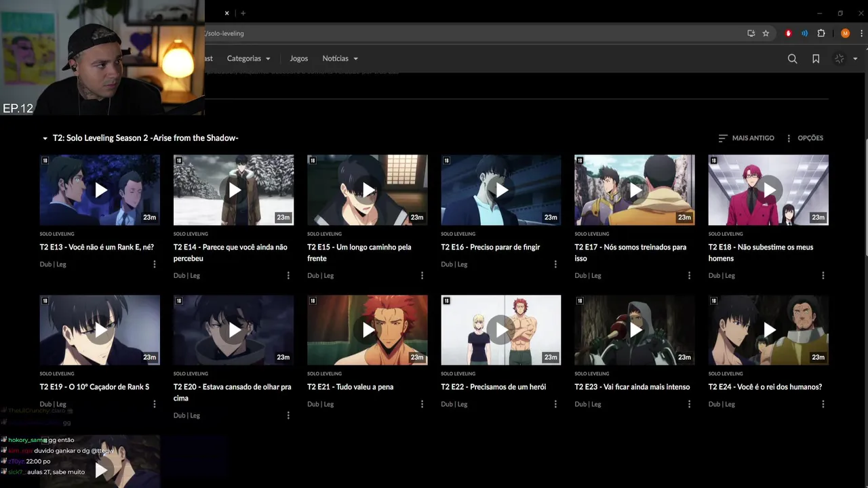Open the watchlist bookmark icon
The width and height of the screenshot is (868, 488).
point(816,59)
